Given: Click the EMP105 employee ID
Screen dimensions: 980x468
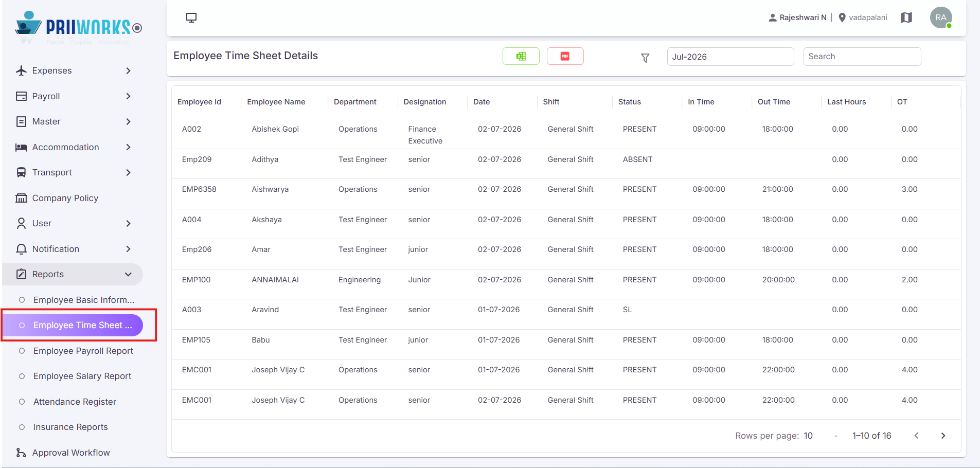Looking at the screenshot, I should coord(196,340).
